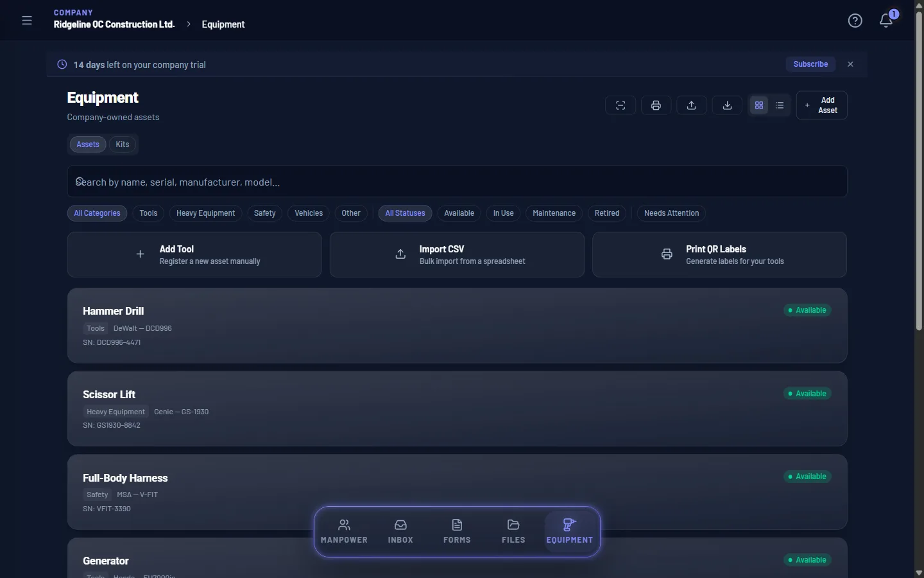Go to Manpower in bottom nav
The image size is (924, 578).
344,532
